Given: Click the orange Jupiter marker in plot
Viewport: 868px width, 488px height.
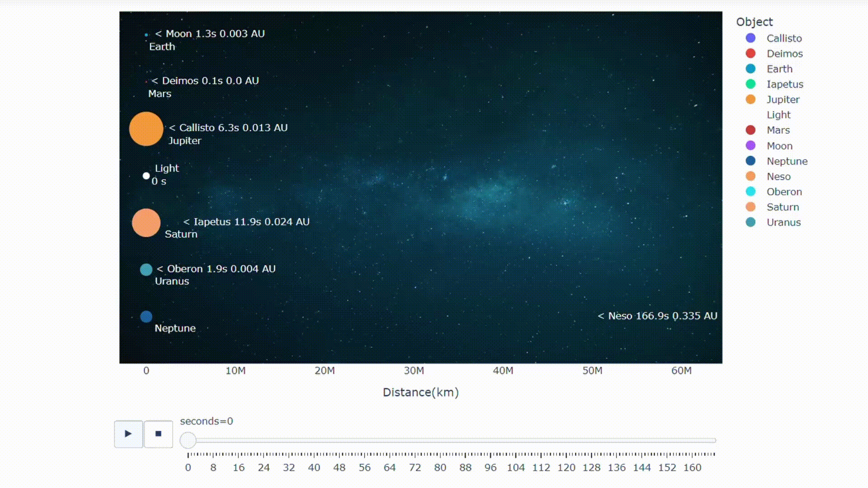Looking at the screenshot, I should [x=146, y=129].
